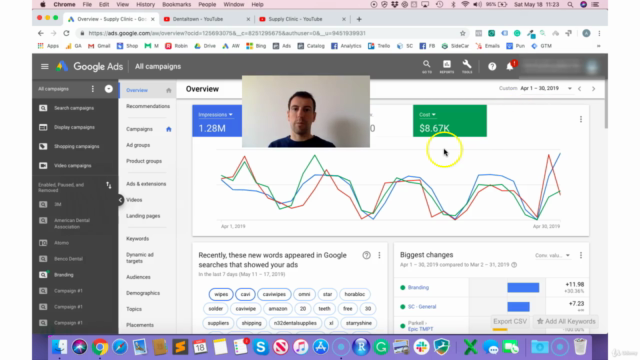Image resolution: width=640 pixels, height=360 pixels.
Task: Select the 'cavi' keyword chip
Action: click(245, 294)
